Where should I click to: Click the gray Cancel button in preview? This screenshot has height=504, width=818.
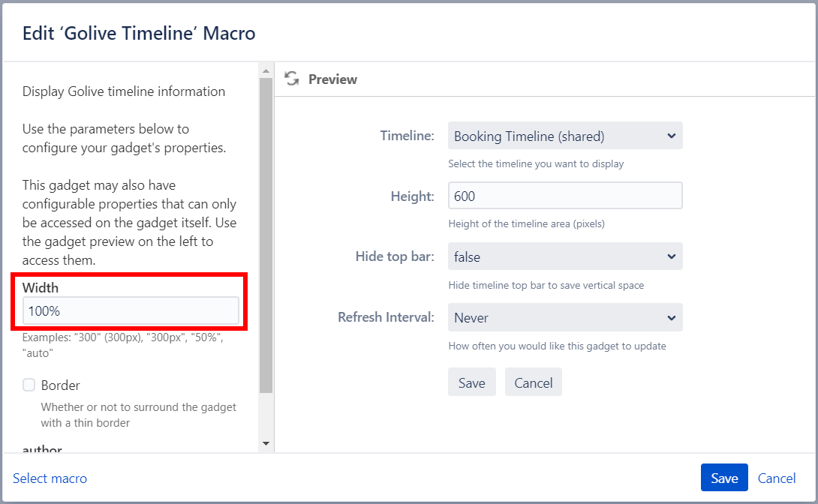533,382
